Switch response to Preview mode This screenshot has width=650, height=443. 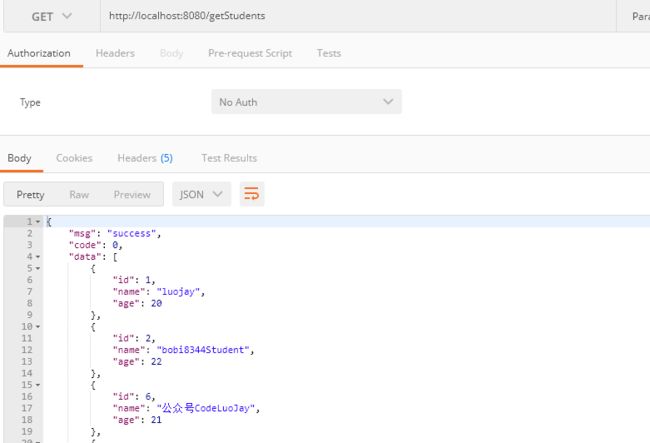pos(132,194)
